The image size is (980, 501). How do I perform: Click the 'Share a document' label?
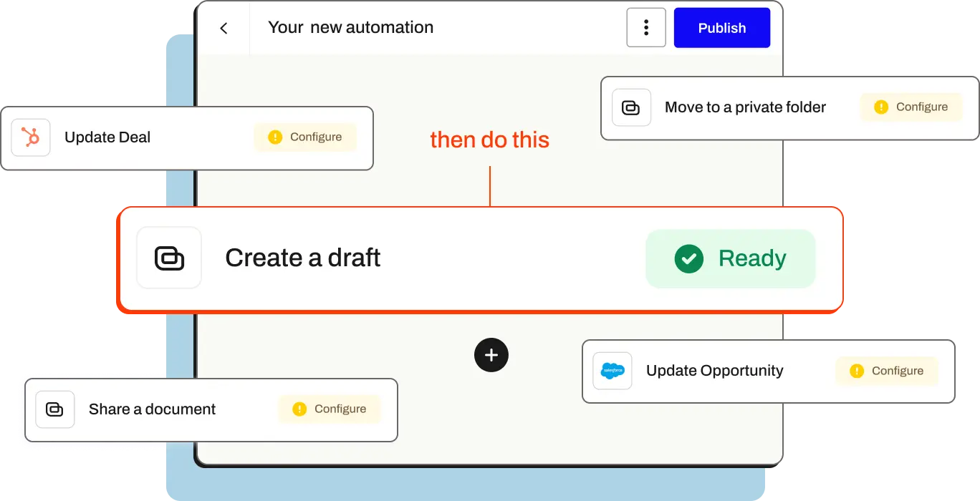[152, 409]
